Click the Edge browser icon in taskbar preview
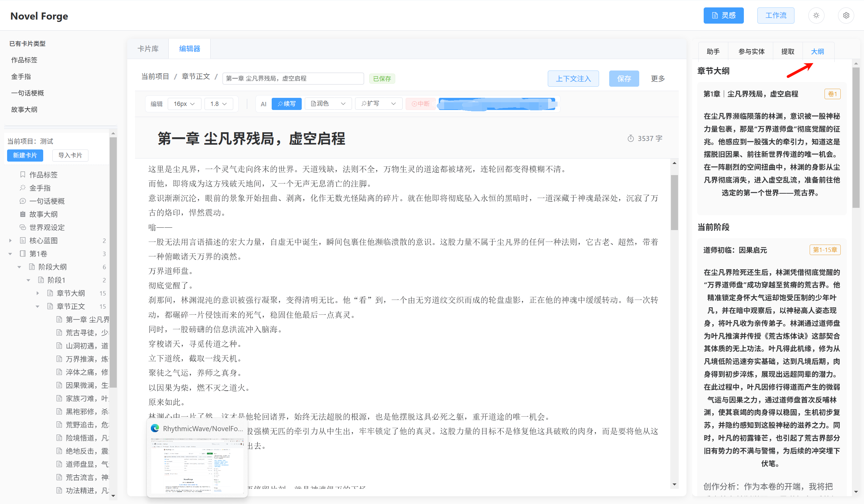The width and height of the screenshot is (864, 504). tap(155, 428)
